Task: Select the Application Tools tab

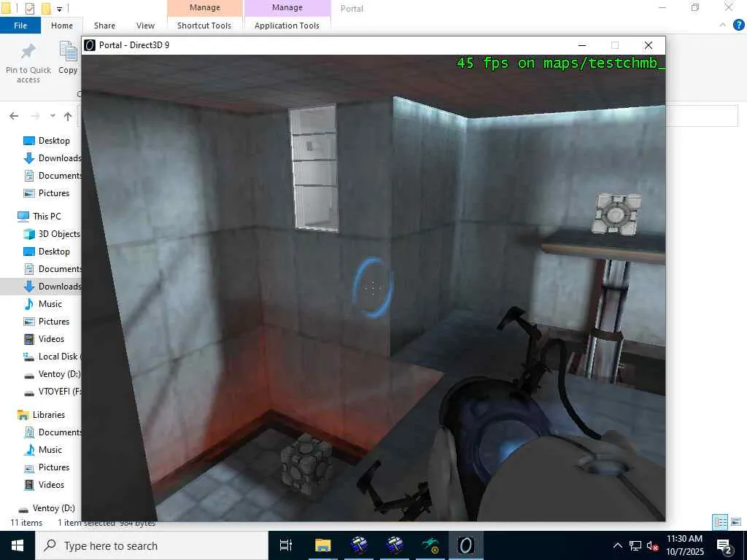Action: point(287,26)
